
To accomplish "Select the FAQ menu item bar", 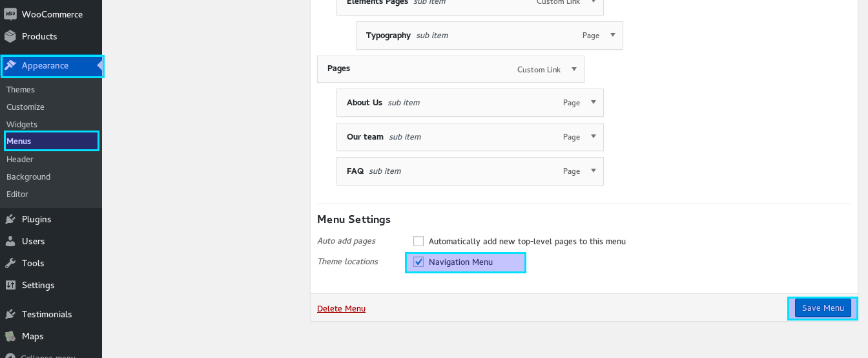I will coord(470,171).
